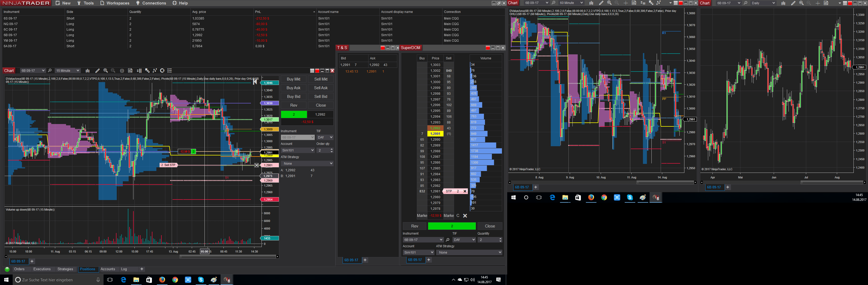
Task: Toggle Chart Trader panel in 15 Minute chart
Action: click(139, 71)
